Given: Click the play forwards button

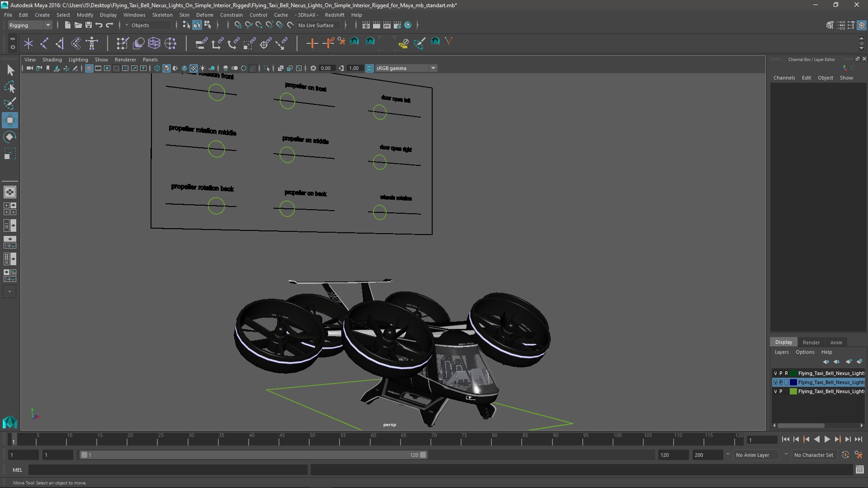Looking at the screenshot, I should pyautogui.click(x=827, y=439).
